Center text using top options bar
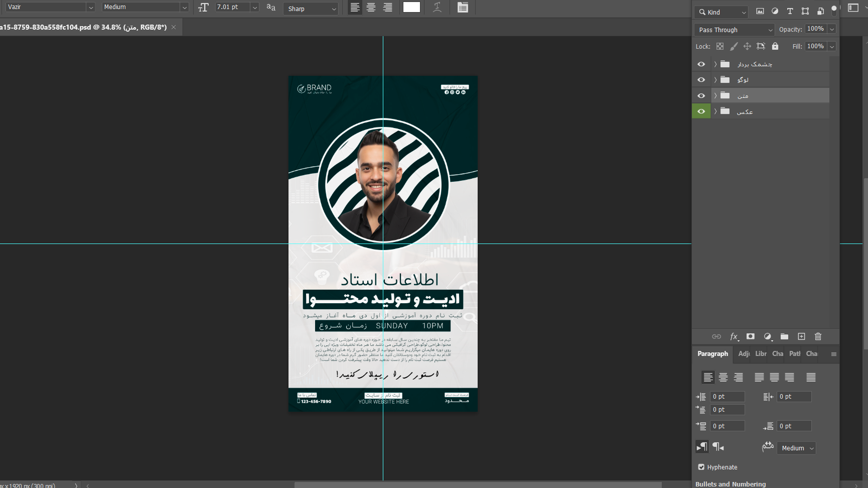Screen dimensions: 868x488 pos(371,7)
